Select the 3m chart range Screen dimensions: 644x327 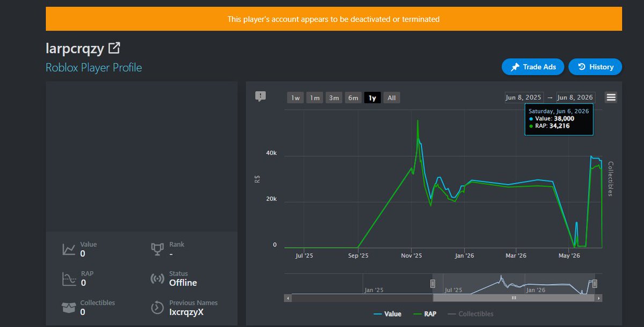point(334,98)
